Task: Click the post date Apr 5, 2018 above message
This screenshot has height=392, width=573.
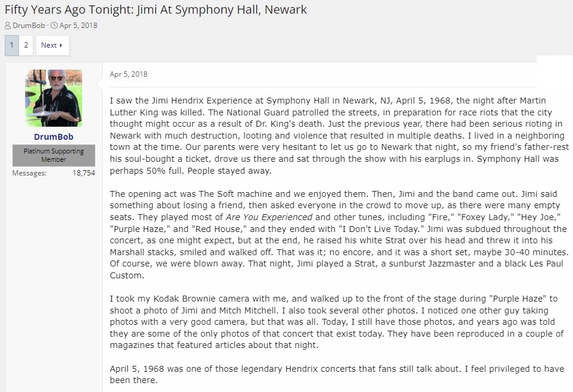Action: point(129,74)
